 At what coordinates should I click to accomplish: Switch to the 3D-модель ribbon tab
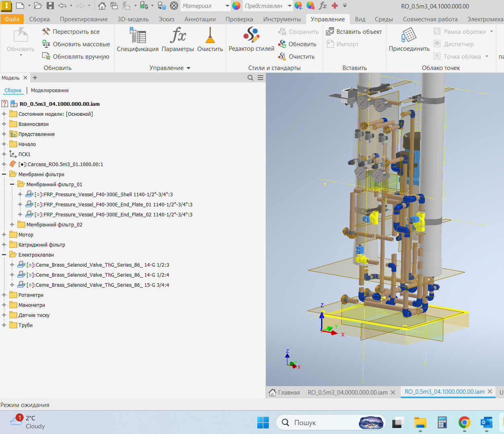(133, 19)
